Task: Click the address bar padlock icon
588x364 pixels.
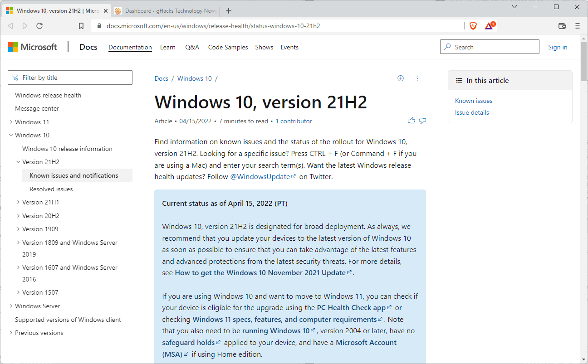Action: coord(100,26)
